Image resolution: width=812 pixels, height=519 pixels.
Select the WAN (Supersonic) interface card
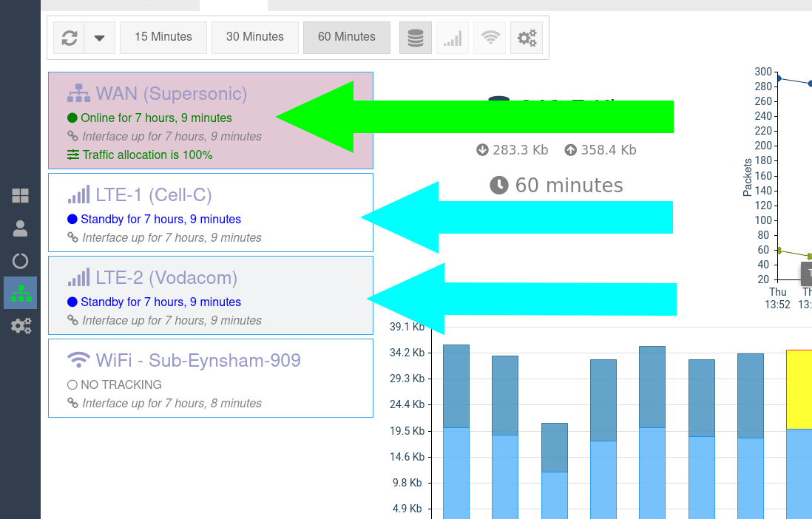click(171, 94)
